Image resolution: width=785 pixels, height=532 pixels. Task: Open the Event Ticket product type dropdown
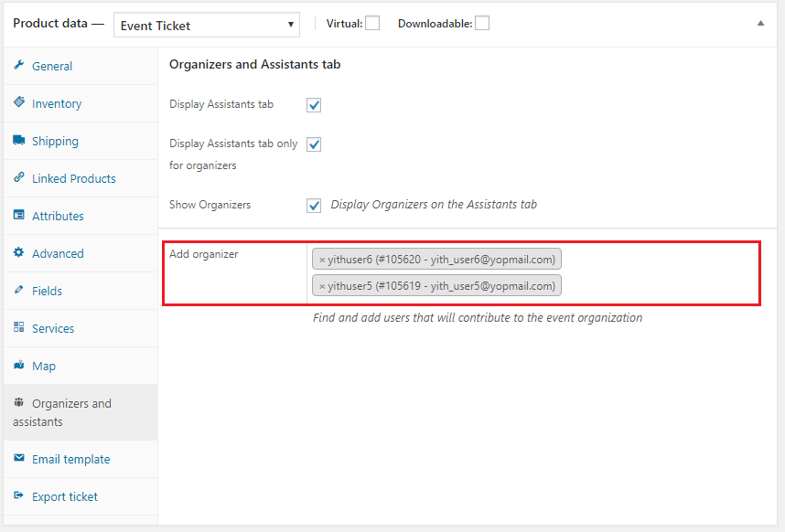click(207, 25)
